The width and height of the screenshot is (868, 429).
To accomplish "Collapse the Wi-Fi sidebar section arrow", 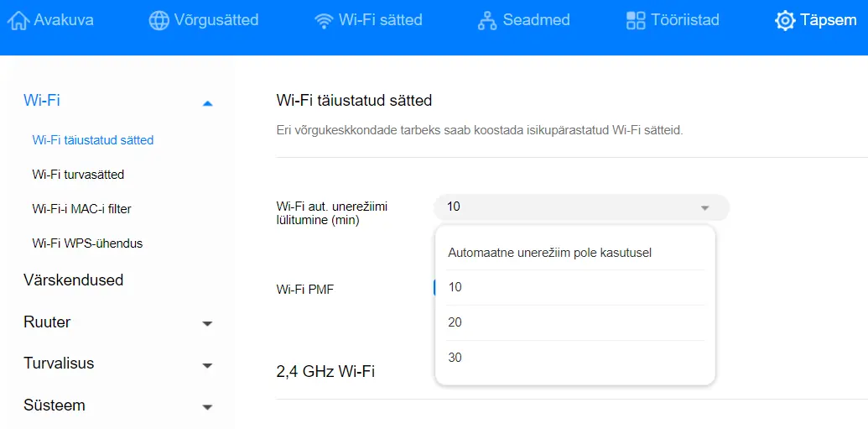I will (208, 102).
